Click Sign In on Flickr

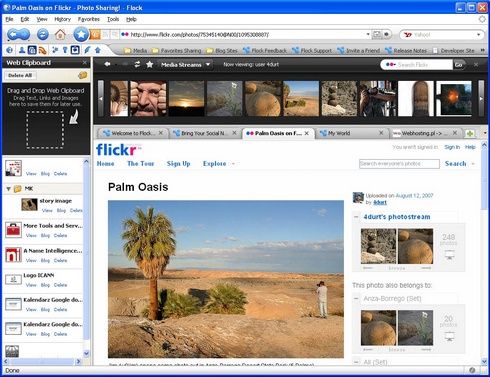coord(452,147)
